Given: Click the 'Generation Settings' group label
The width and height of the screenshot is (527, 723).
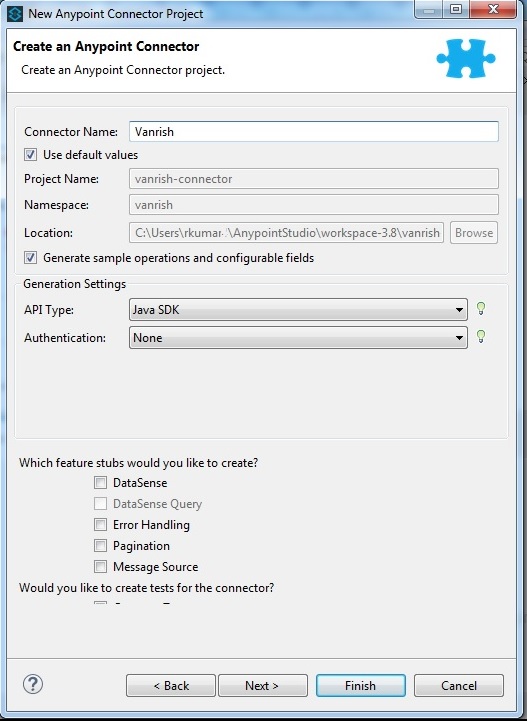Looking at the screenshot, I should pos(75,284).
